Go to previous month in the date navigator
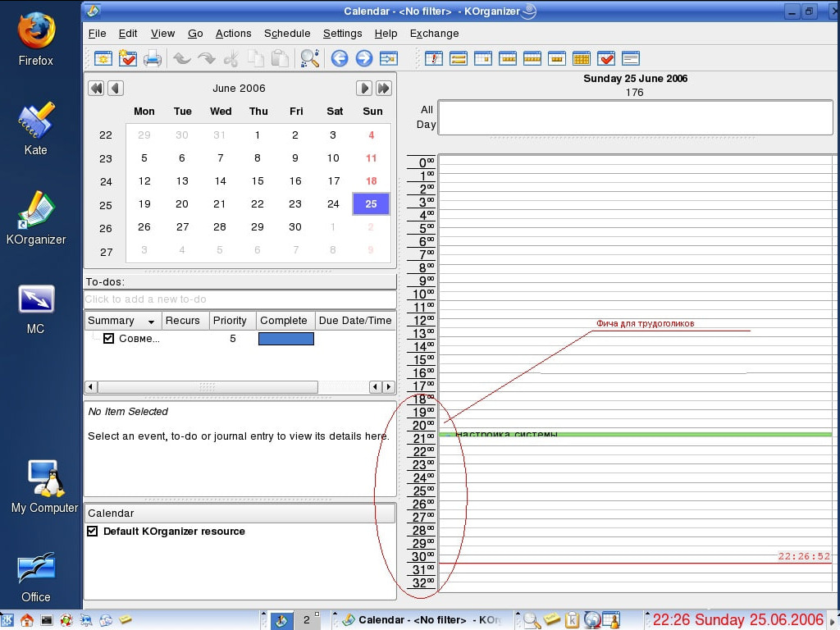 point(115,89)
